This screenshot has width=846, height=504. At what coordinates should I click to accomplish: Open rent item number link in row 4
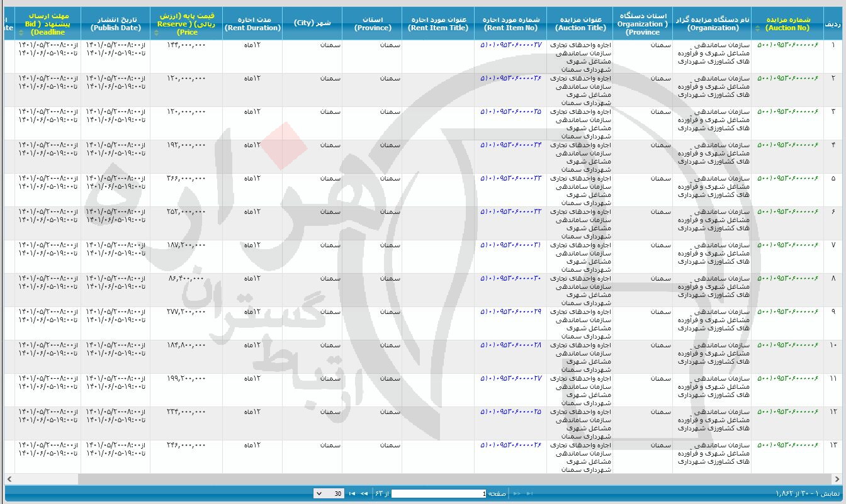(510, 145)
